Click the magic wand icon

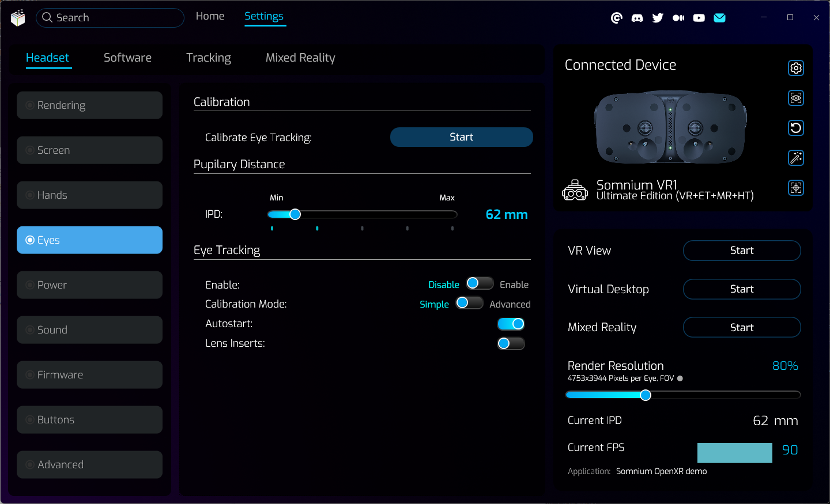tap(796, 158)
